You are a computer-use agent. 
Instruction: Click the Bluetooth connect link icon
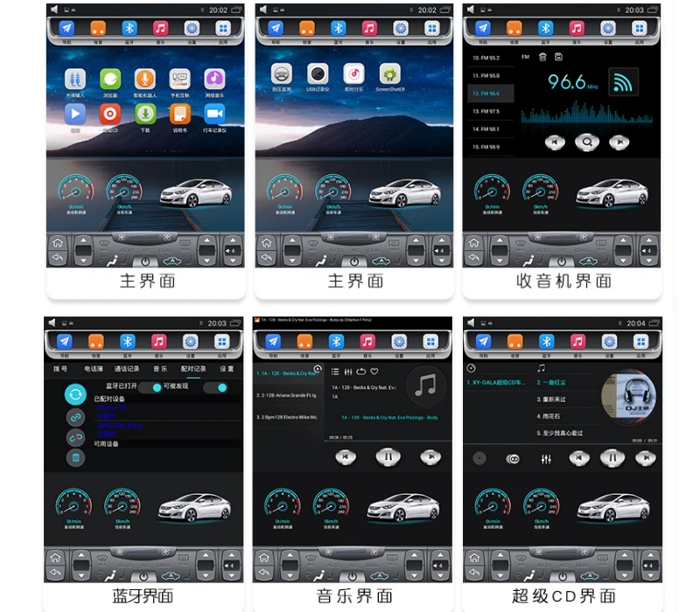[x=75, y=418]
